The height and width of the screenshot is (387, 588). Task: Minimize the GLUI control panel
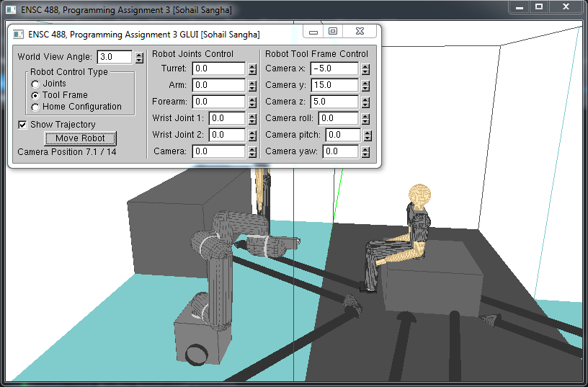pos(313,32)
